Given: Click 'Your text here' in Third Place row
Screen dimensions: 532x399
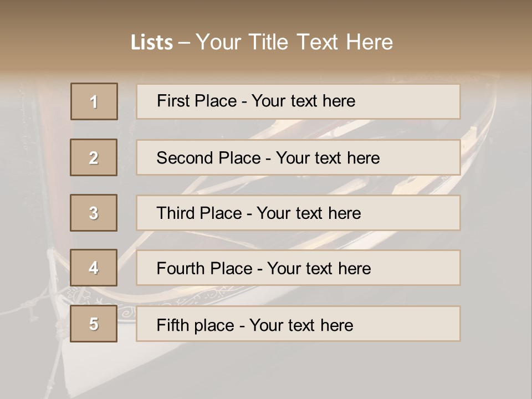Looking at the screenshot, I should (x=309, y=213).
